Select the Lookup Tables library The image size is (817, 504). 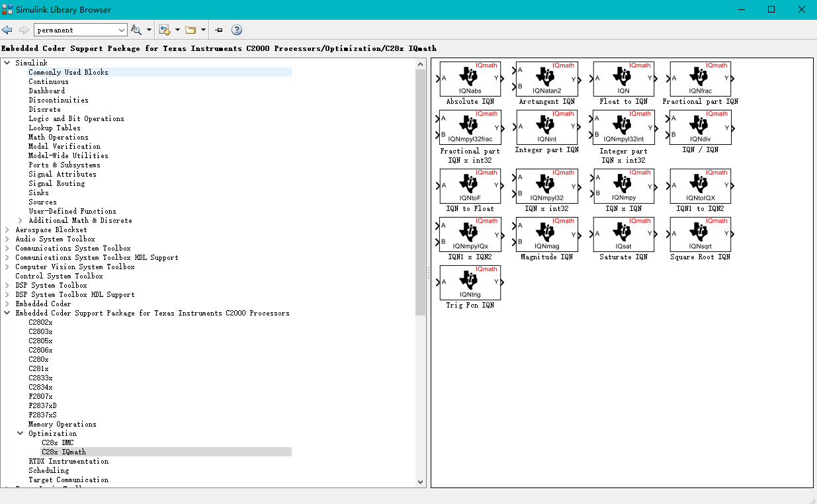tap(54, 128)
